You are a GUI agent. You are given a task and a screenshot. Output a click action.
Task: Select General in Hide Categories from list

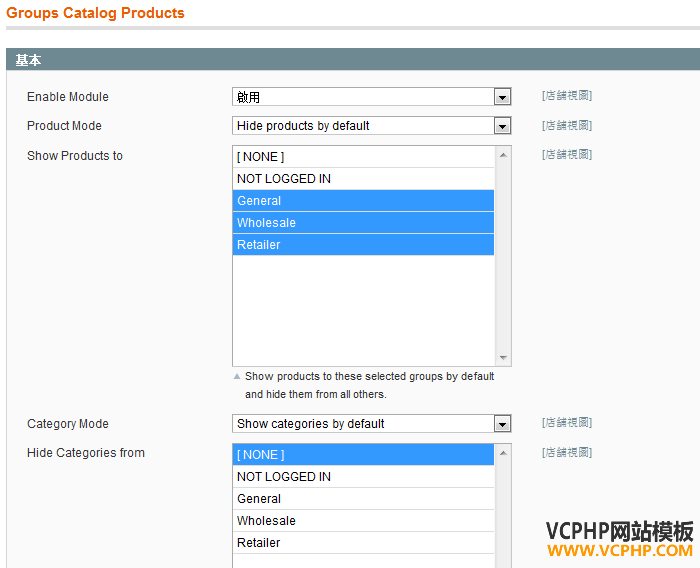point(363,498)
